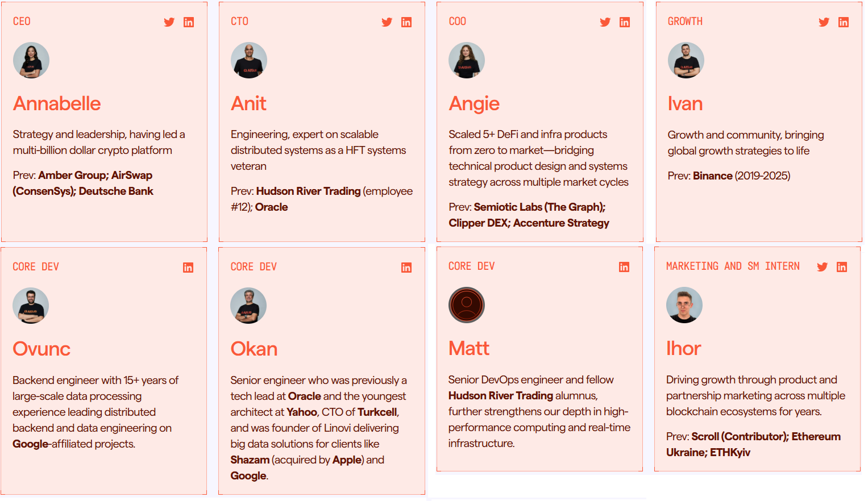Click Ivan's LinkedIn icon

tap(844, 22)
